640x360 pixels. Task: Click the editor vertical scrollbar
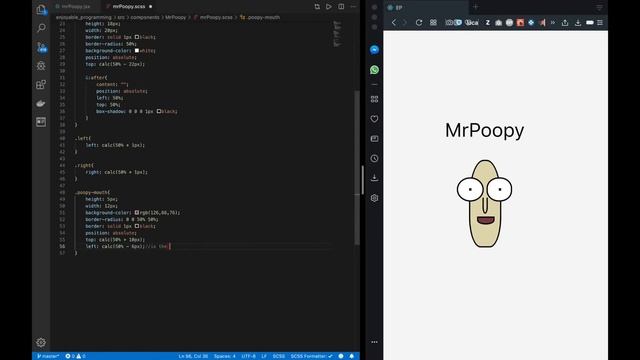pyautogui.click(x=357, y=167)
